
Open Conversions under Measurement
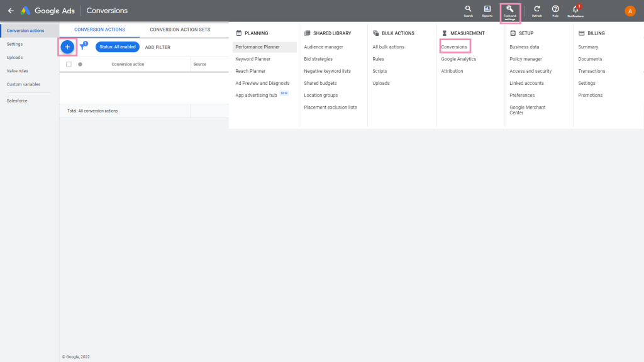454,47
